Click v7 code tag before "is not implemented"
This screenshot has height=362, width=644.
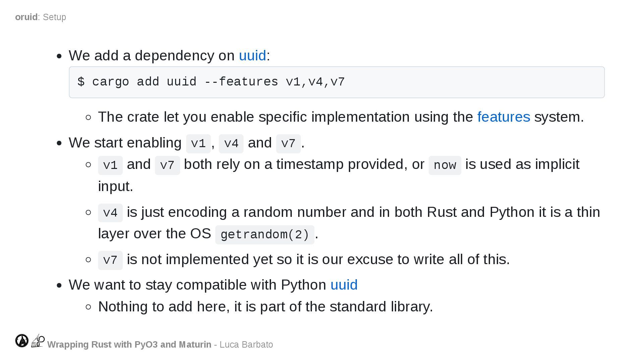click(110, 260)
